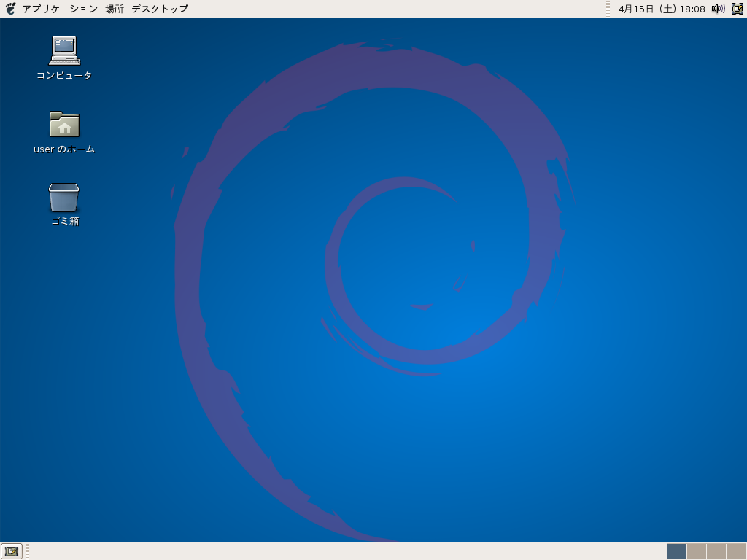This screenshot has height=560, width=747.
Task: Open the デスクトップ menu
Action: (x=160, y=9)
